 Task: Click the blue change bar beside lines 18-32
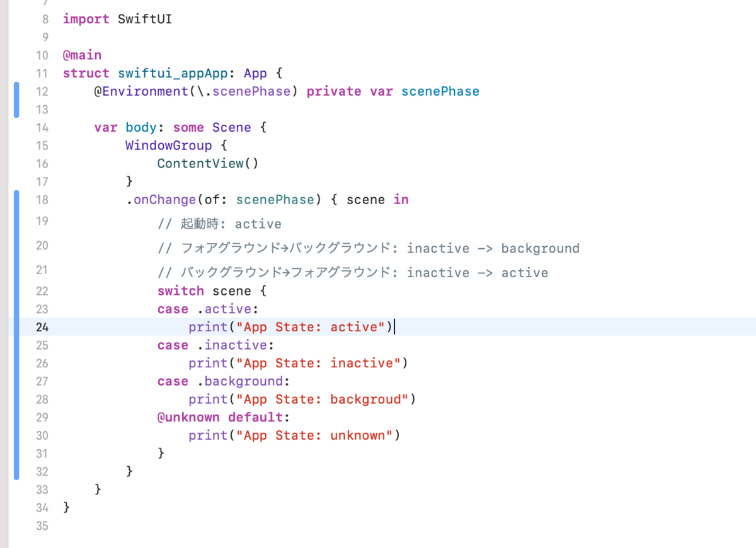tap(16, 335)
